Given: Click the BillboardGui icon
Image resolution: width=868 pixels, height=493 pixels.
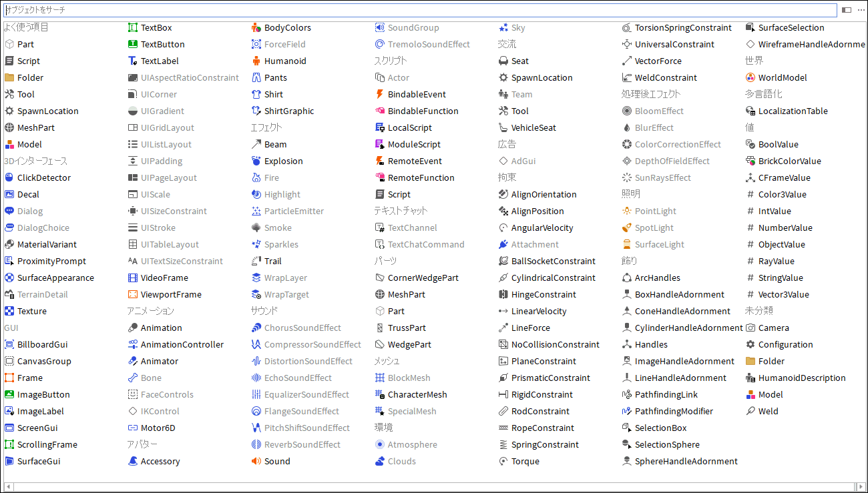Looking at the screenshot, I should click(9, 344).
